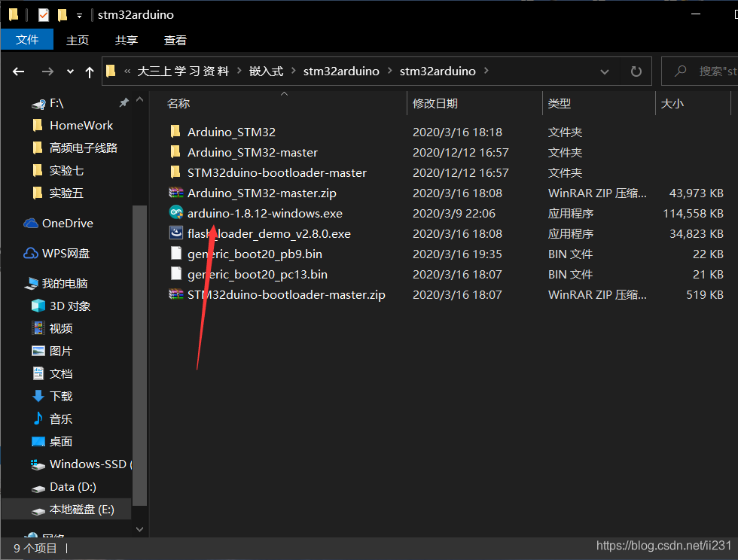Viewport: 738px width, 560px height.
Task: Select the arduino-1.8.12-windows.exe installer icon
Action: click(176, 212)
